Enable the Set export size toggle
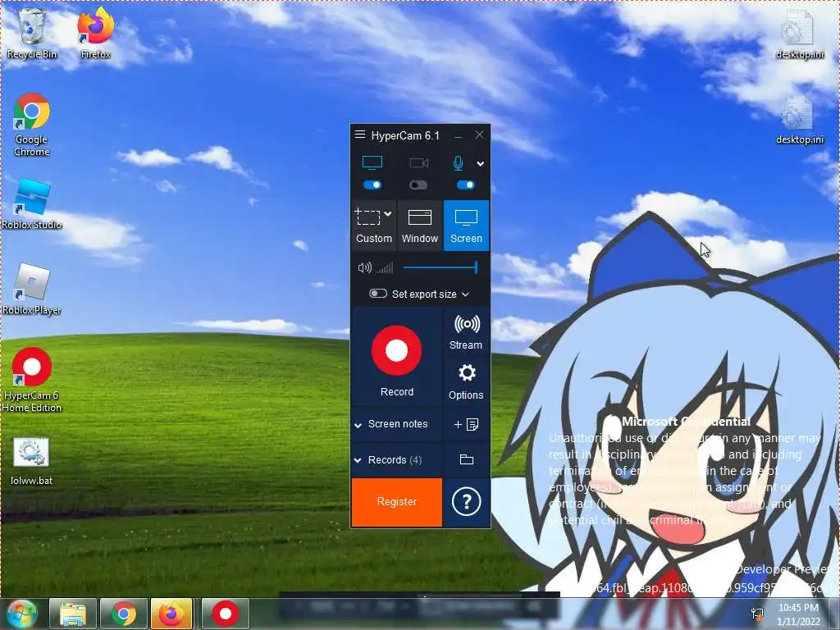The image size is (840, 630). [x=377, y=294]
